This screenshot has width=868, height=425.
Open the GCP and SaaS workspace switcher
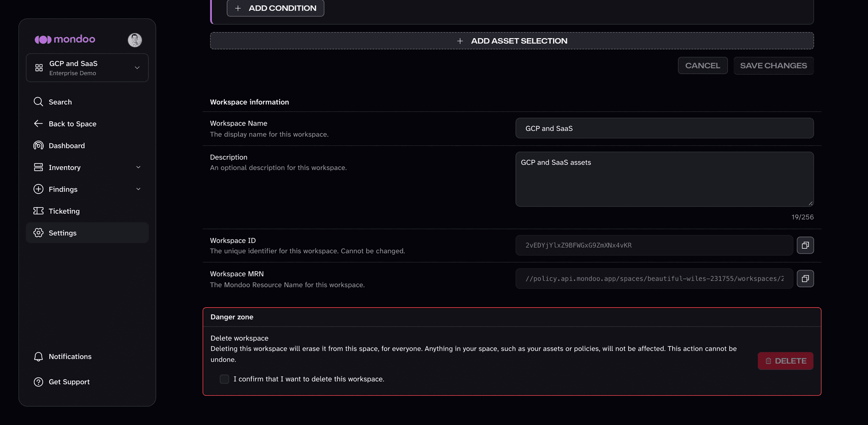(x=87, y=68)
